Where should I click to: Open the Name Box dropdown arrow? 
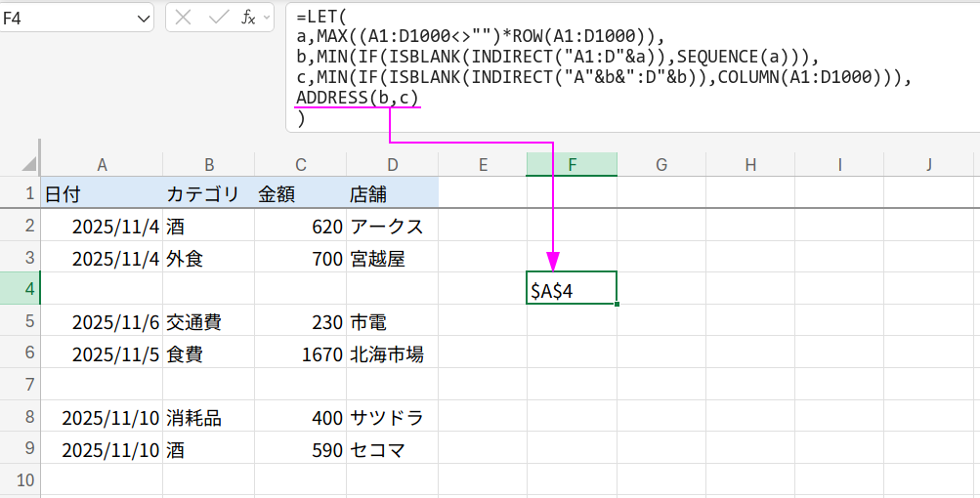(143, 17)
